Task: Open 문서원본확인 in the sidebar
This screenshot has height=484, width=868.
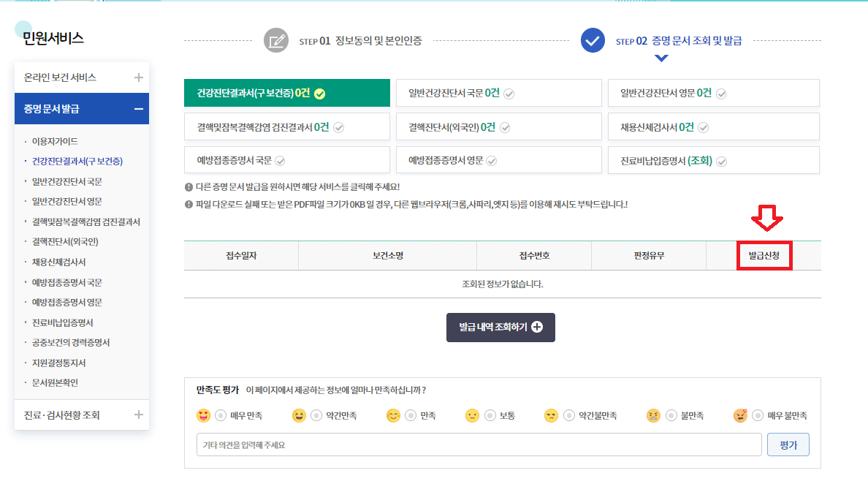Action: tap(55, 382)
